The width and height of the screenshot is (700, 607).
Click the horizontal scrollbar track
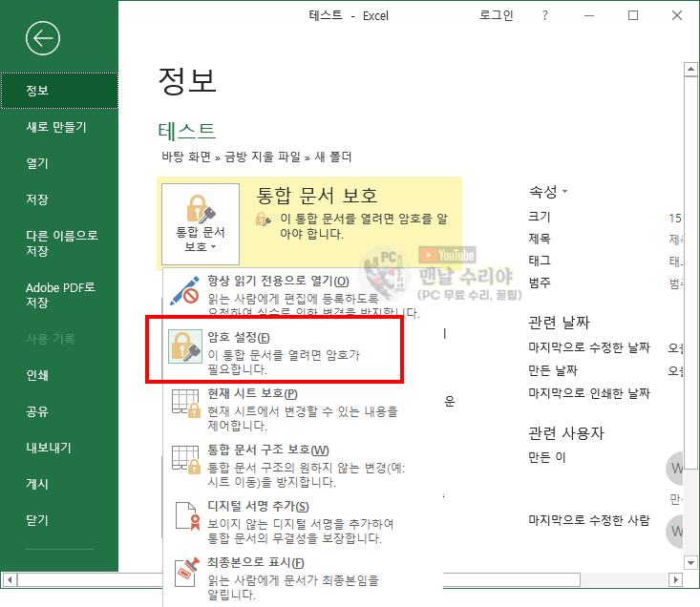pos(625,579)
